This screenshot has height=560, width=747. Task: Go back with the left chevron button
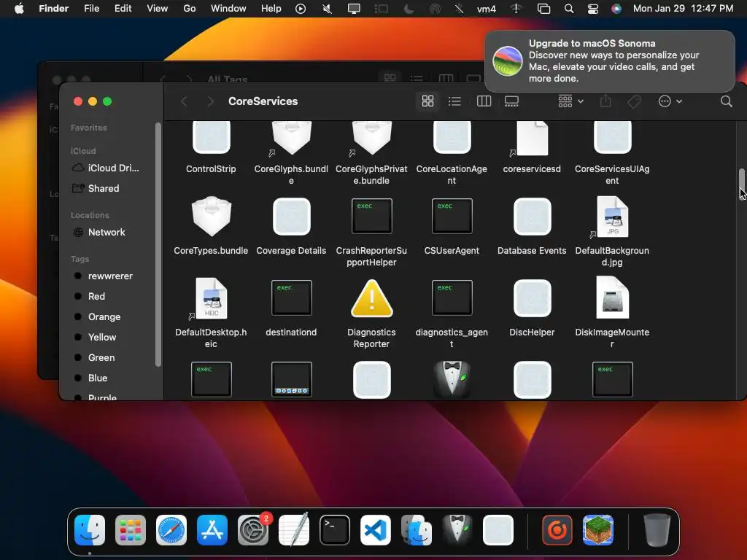click(x=184, y=101)
